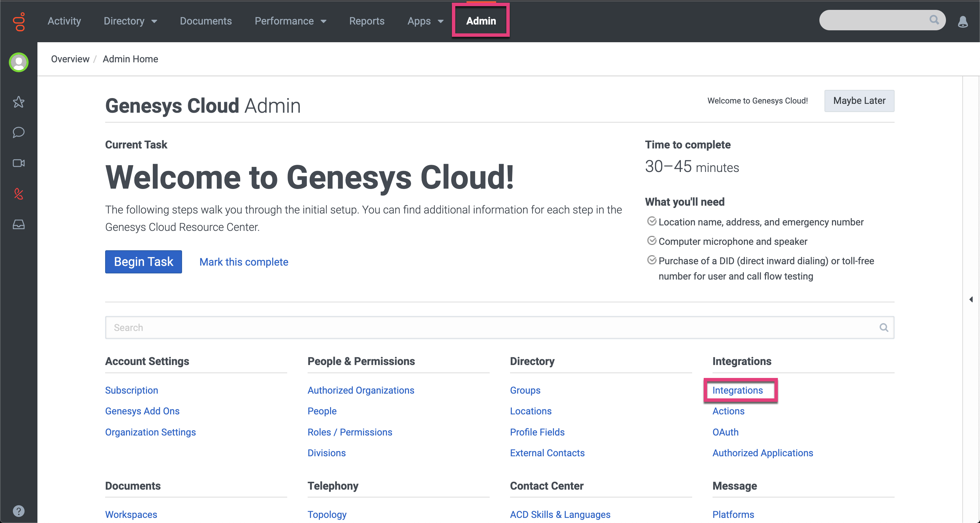Open the Integrations link

[x=737, y=390]
